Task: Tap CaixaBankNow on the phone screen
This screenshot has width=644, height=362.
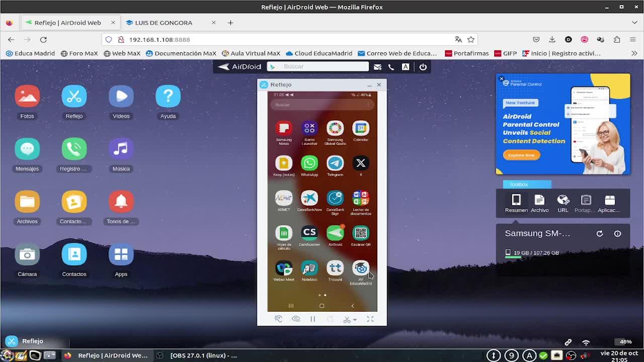Action: point(309,198)
